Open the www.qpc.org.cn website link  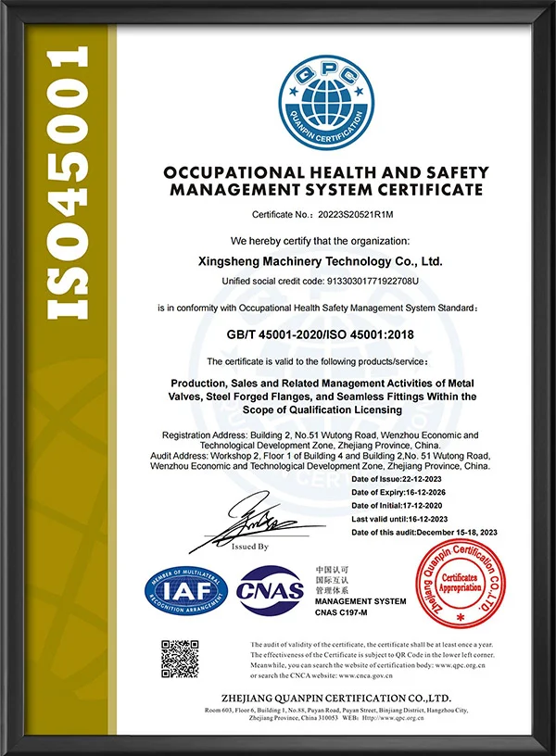(463, 664)
